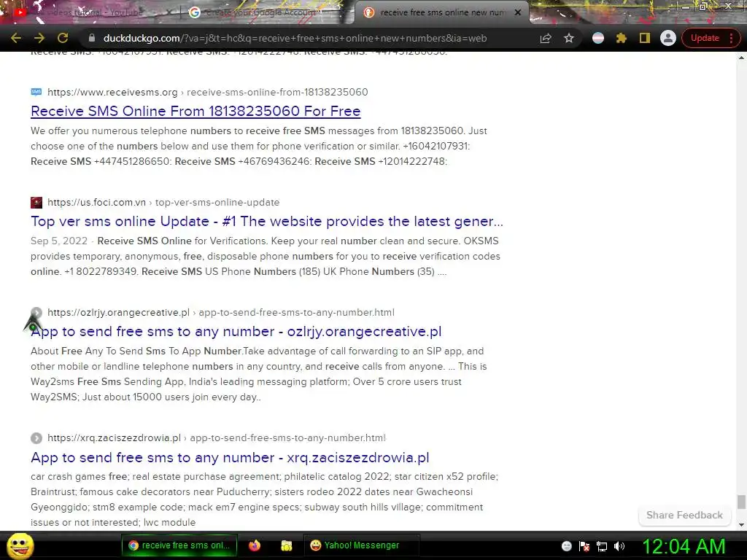The width and height of the screenshot is (747, 560).
Task: Click the us.foci.com.vn URL breadcrumb
Action: point(163,203)
